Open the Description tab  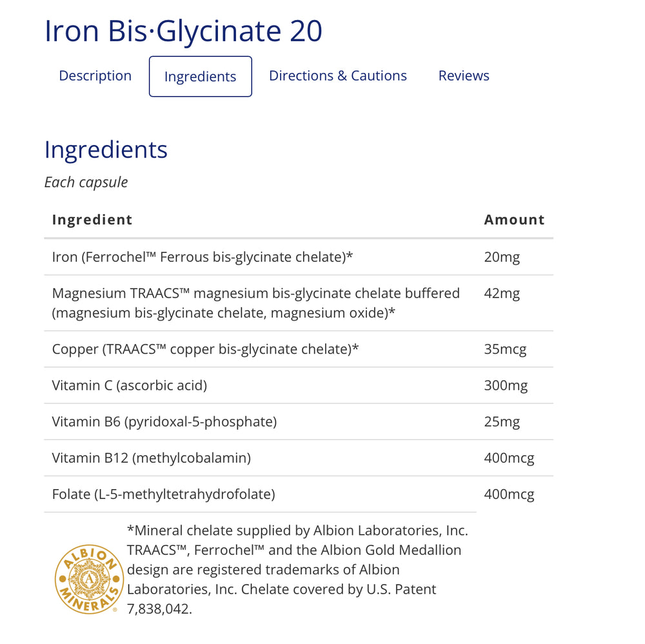pos(95,75)
